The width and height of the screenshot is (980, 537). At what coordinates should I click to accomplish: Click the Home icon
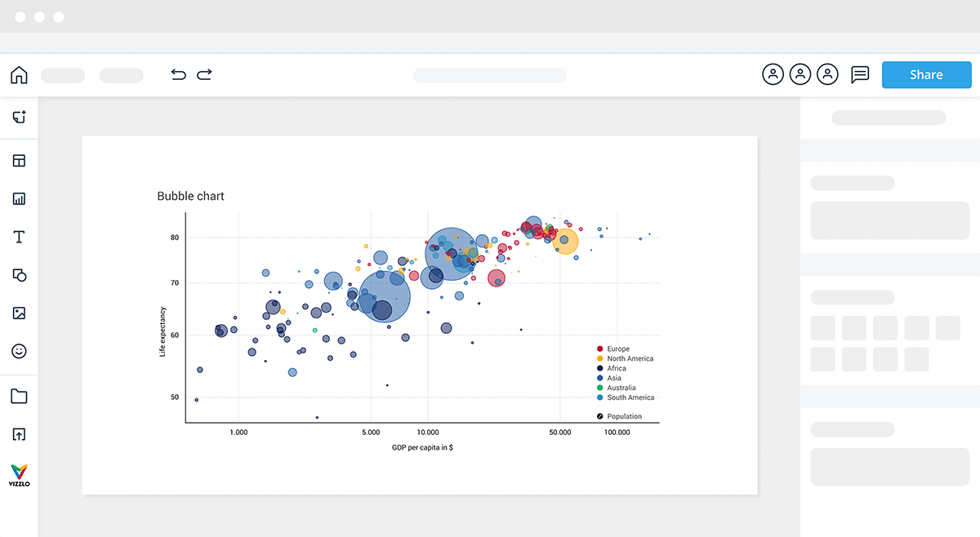[19, 75]
